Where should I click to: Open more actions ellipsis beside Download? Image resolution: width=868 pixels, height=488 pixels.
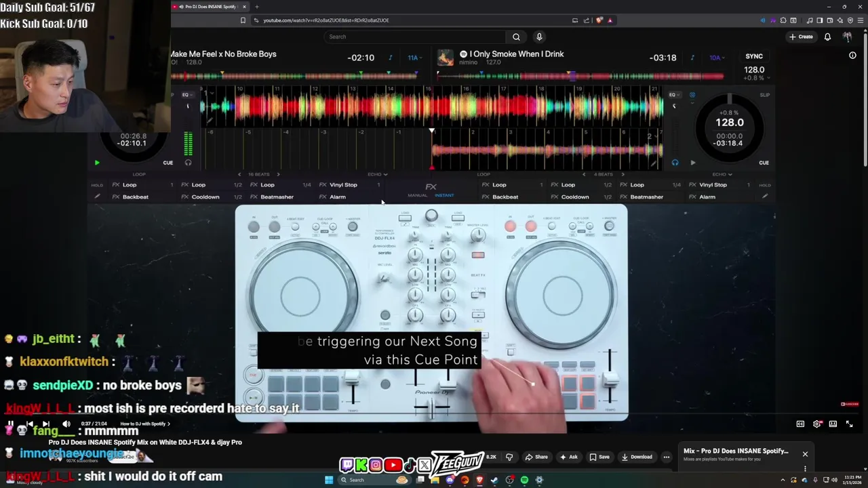pos(667,457)
